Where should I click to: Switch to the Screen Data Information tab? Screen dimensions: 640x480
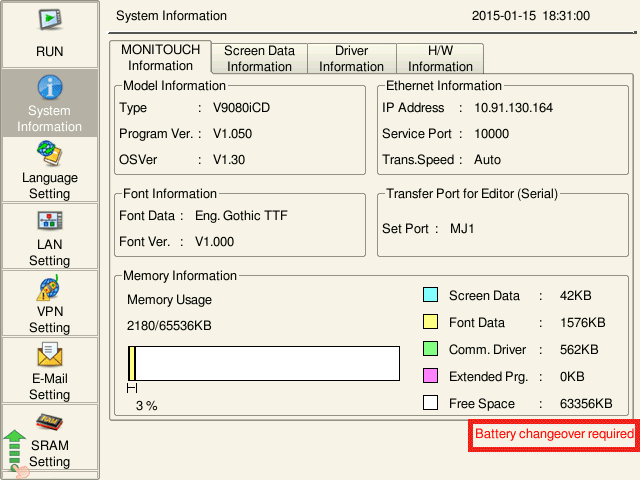[x=259, y=58]
